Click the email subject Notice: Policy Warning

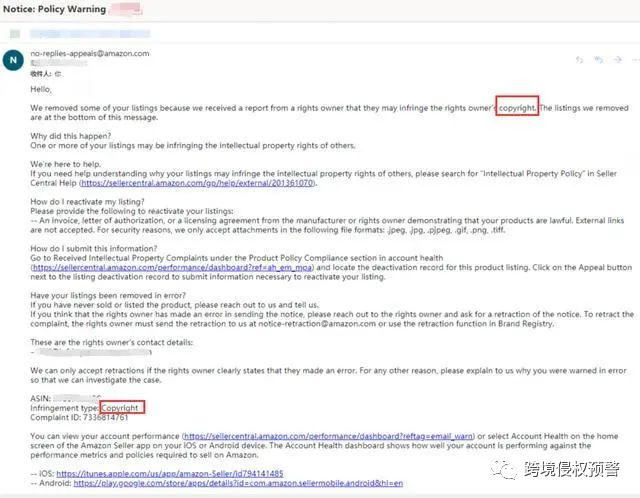pos(54,9)
